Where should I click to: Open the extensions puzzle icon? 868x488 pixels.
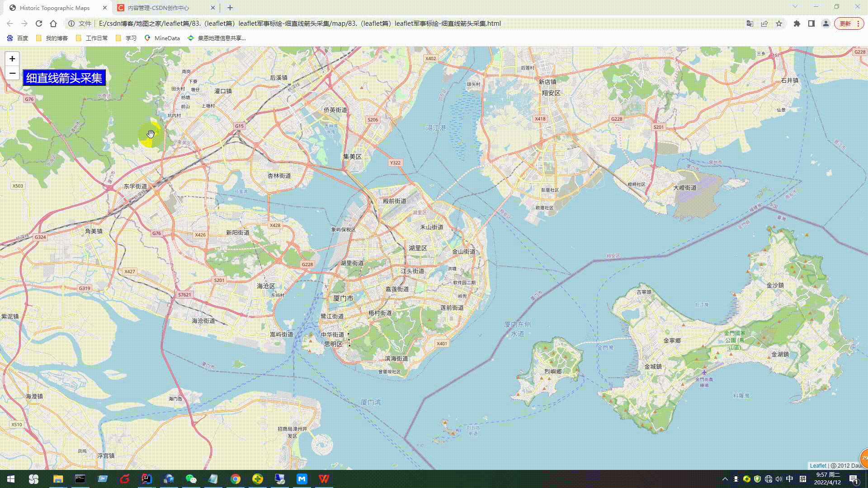point(797,23)
